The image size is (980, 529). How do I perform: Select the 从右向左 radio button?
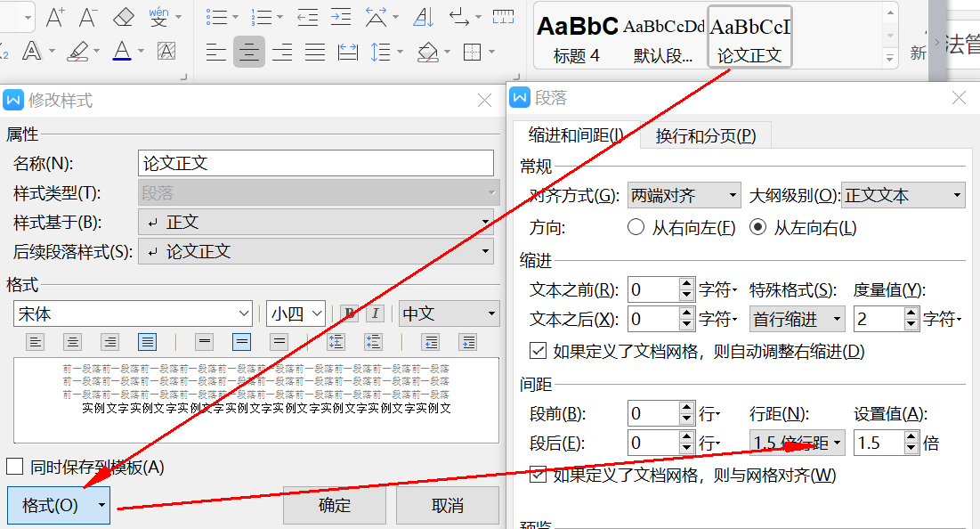636,227
